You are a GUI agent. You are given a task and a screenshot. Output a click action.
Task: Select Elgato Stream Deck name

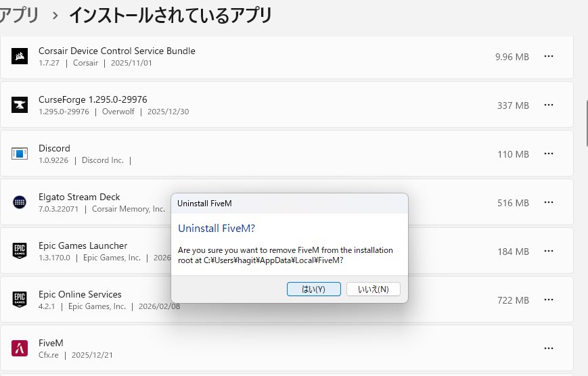(79, 197)
